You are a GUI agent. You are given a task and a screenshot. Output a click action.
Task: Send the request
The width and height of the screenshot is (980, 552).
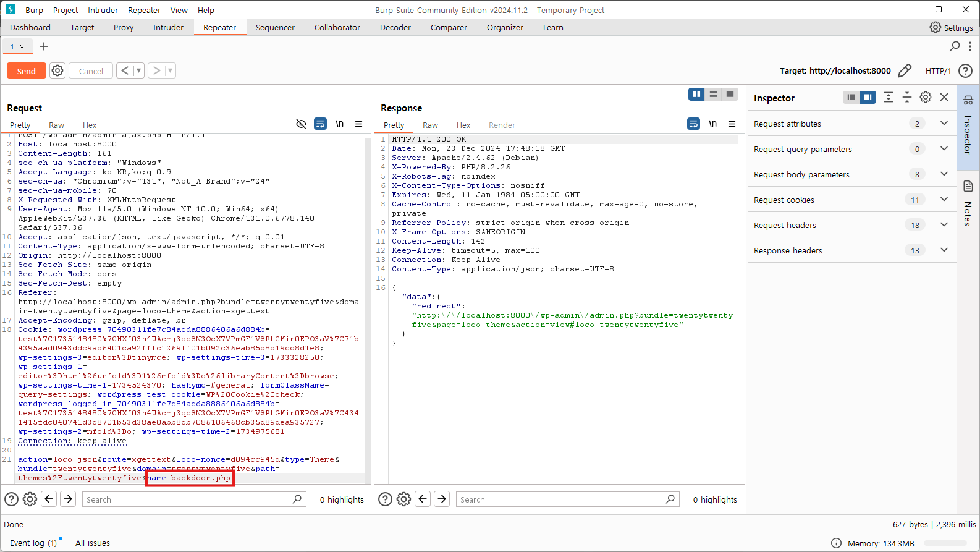26,70
